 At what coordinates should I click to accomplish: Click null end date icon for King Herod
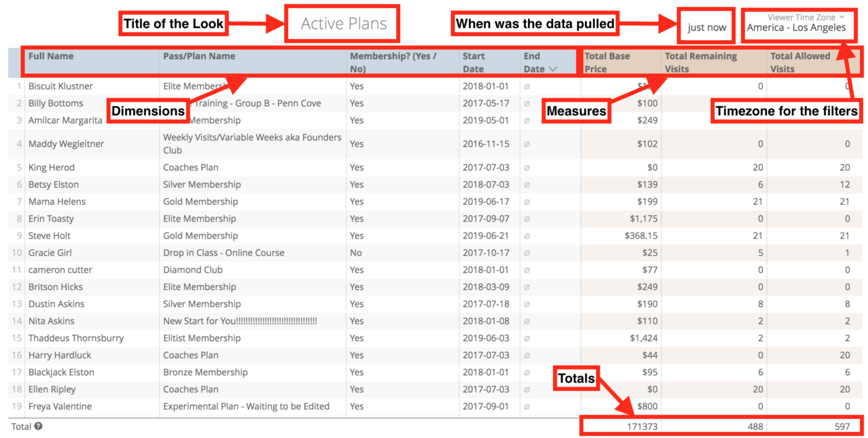[x=527, y=168]
